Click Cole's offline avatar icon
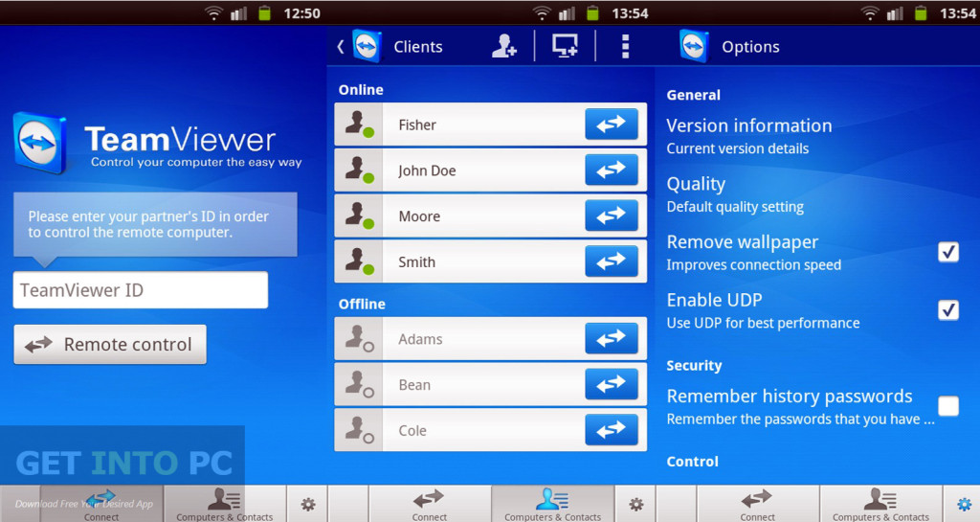This screenshot has height=522, width=980. (358, 430)
